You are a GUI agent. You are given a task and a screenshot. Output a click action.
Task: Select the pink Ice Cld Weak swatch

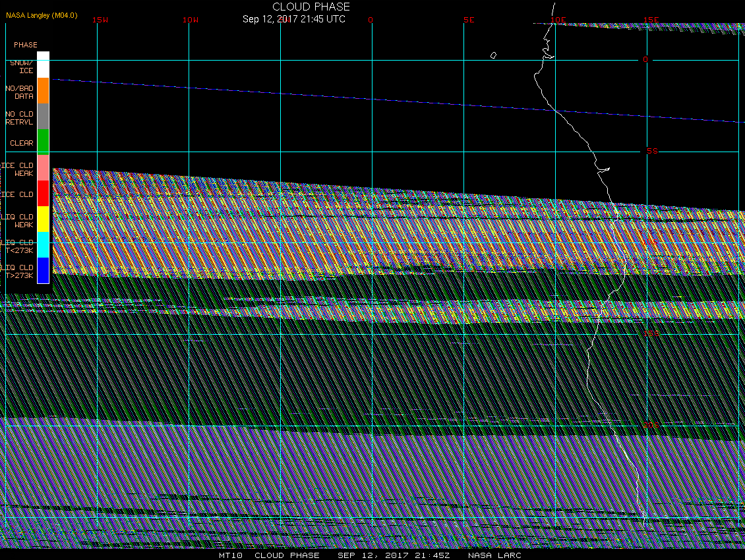43,168
